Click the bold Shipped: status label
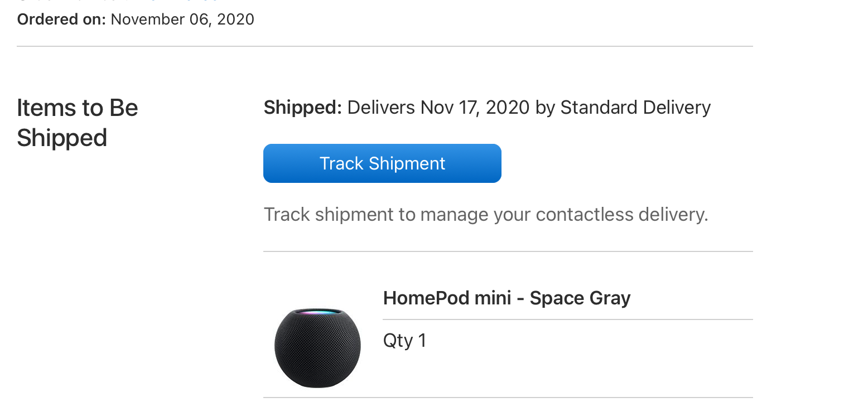 (x=302, y=107)
